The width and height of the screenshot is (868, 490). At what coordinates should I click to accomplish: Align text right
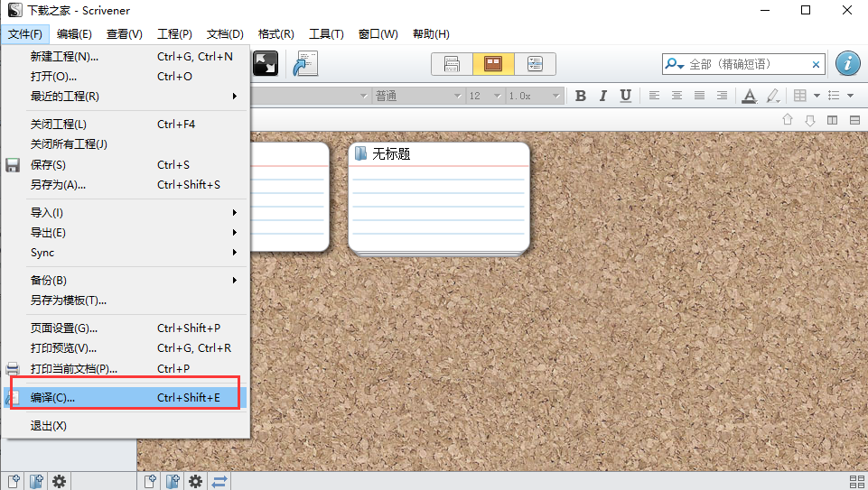tap(722, 96)
